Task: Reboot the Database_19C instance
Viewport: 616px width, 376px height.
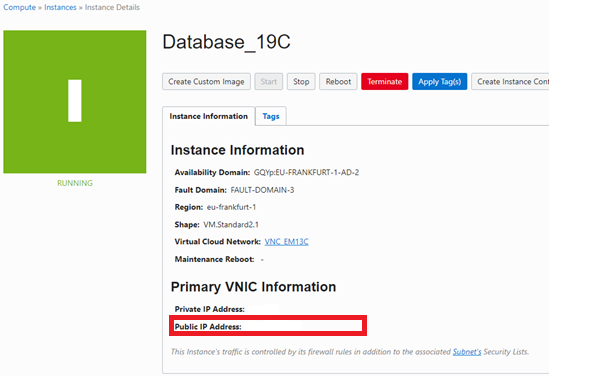Action: click(338, 81)
